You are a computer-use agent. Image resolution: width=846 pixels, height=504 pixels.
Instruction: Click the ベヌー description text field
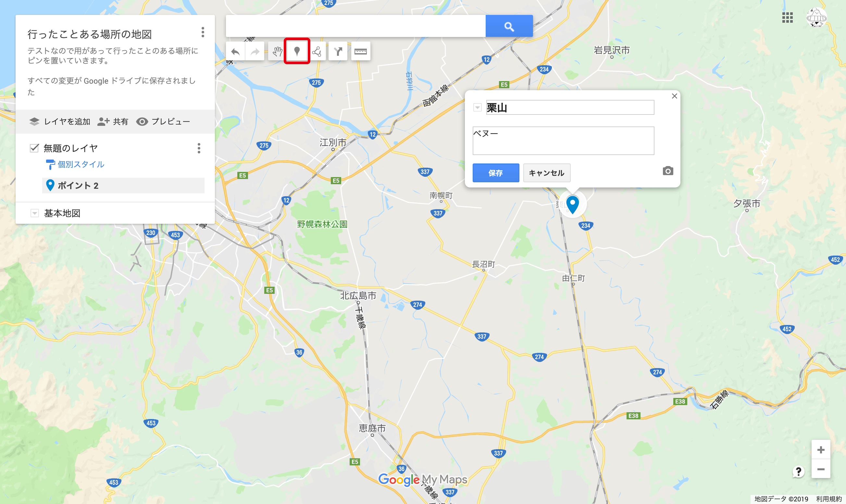(x=563, y=141)
